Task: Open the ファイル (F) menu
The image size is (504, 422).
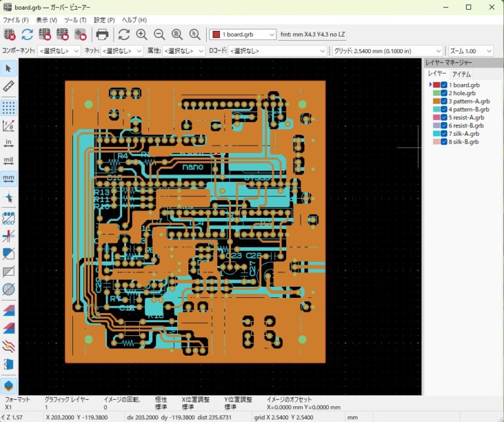Action: coord(16,20)
